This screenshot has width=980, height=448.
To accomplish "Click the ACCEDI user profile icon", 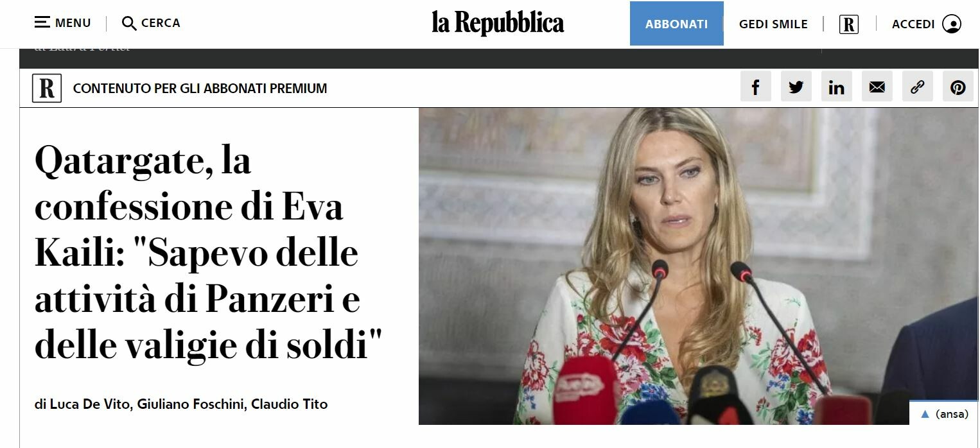I will click(x=952, y=24).
